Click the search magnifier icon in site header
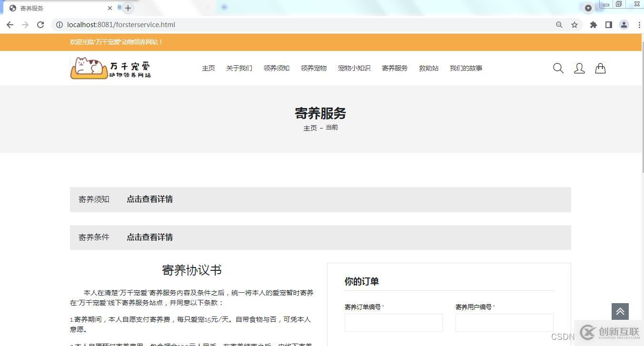644x346 pixels. pos(558,69)
